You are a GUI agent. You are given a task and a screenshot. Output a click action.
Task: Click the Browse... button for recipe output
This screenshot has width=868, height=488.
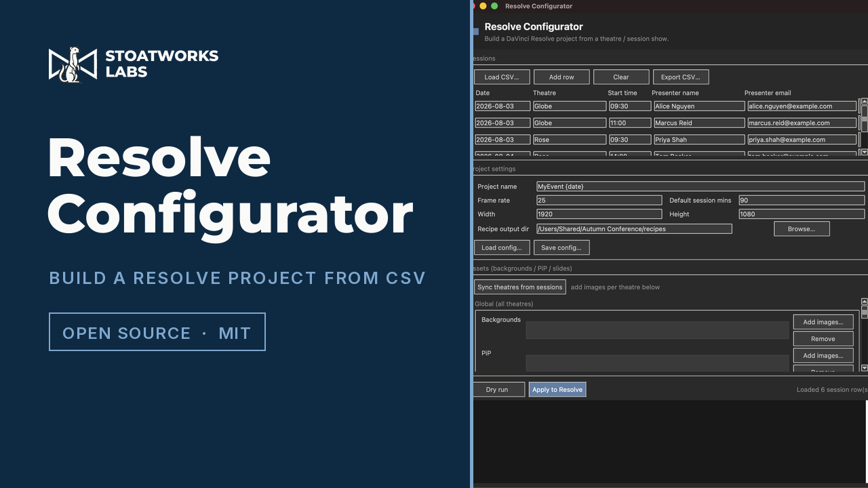pyautogui.click(x=802, y=229)
